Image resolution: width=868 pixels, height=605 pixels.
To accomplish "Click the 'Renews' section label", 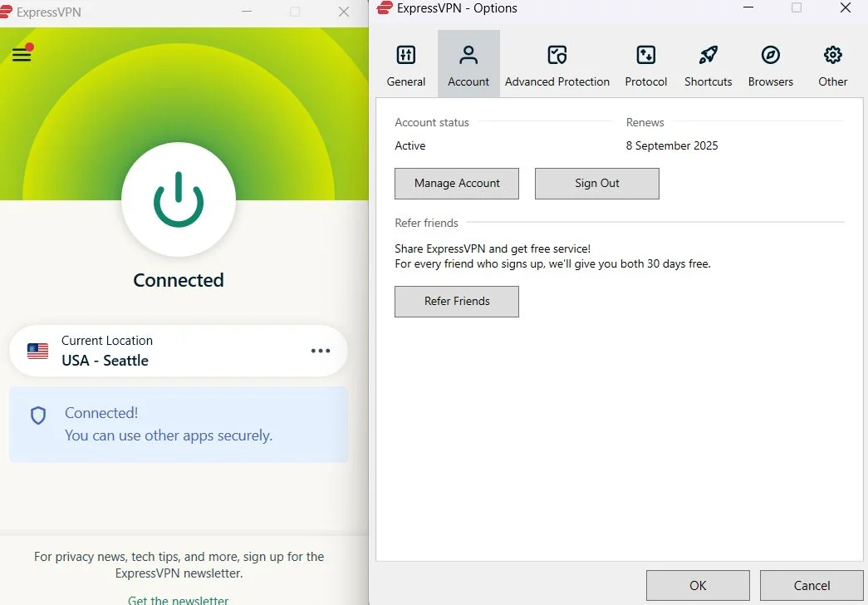I will tap(645, 122).
